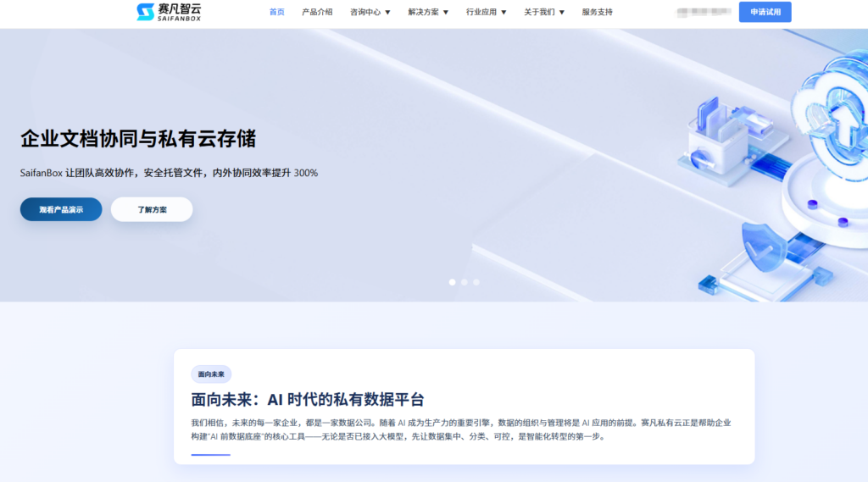Open the 关于我们 dropdown menu
The width and height of the screenshot is (868, 482).
coord(544,13)
